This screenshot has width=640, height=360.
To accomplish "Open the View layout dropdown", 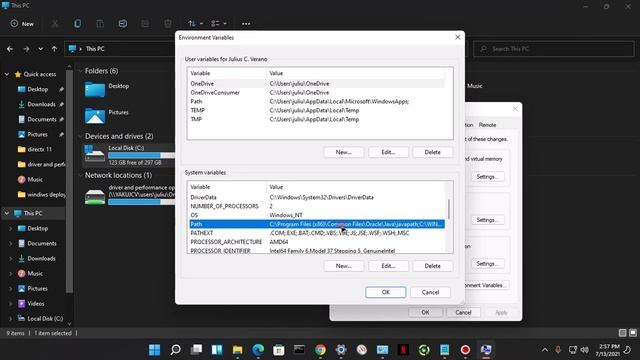I will 219,24.
